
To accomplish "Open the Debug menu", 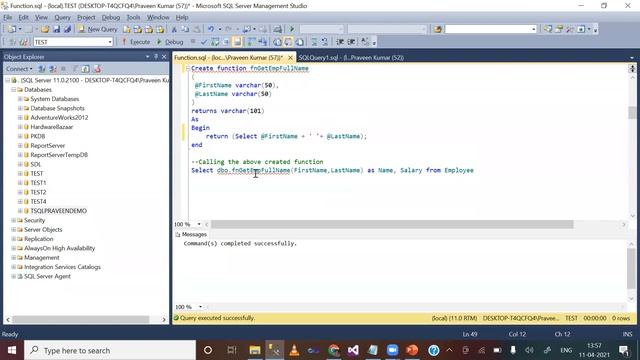I will tap(111, 17).
